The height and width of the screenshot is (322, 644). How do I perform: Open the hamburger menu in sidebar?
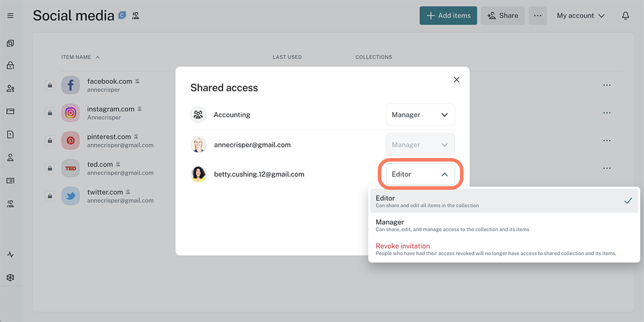[x=10, y=16]
